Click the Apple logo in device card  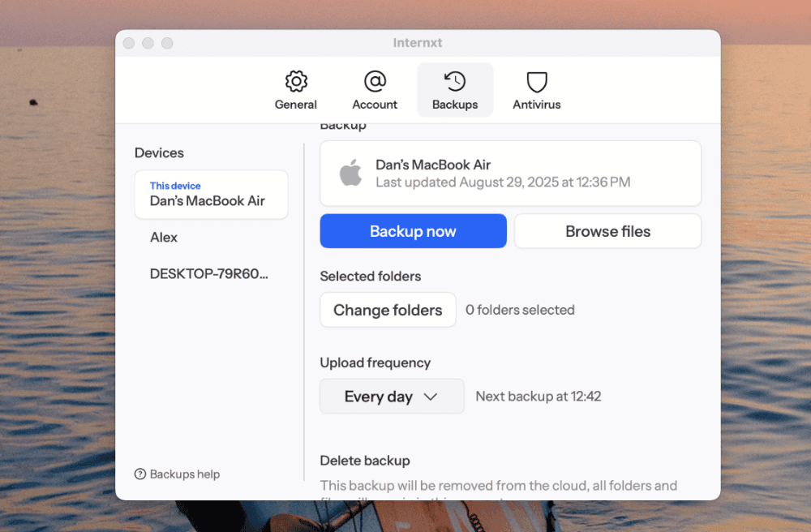350,174
